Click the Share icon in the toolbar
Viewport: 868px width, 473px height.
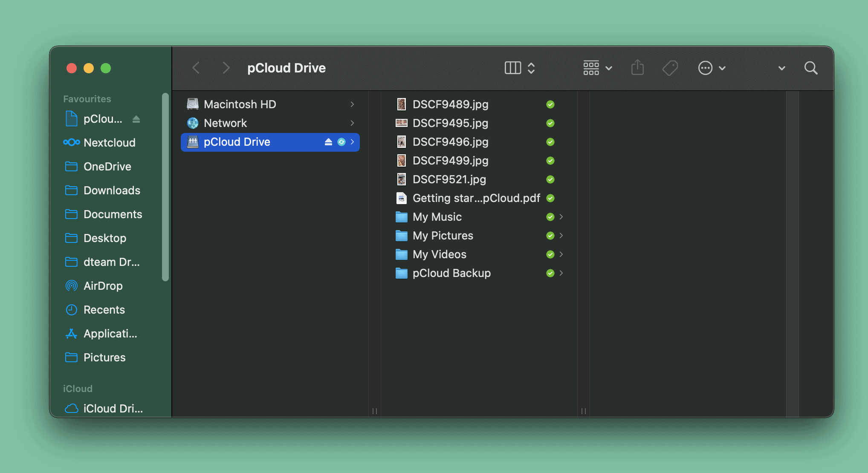point(637,68)
